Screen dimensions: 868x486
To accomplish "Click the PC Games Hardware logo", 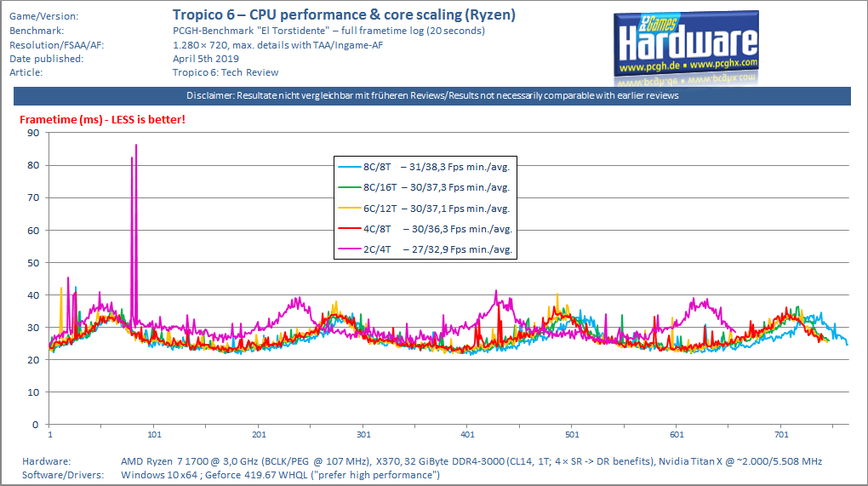I will [x=686, y=49].
